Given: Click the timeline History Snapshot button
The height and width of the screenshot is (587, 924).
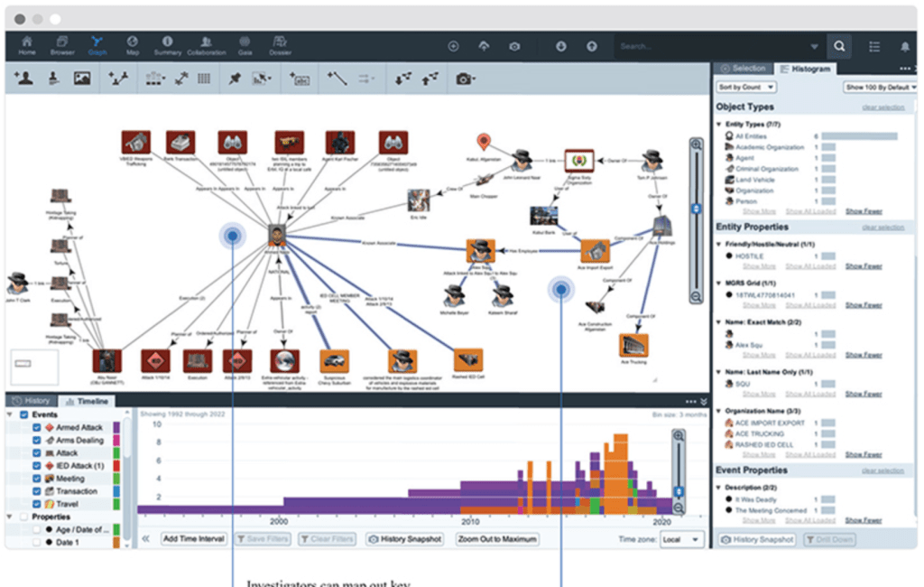Looking at the screenshot, I should pos(405,539).
